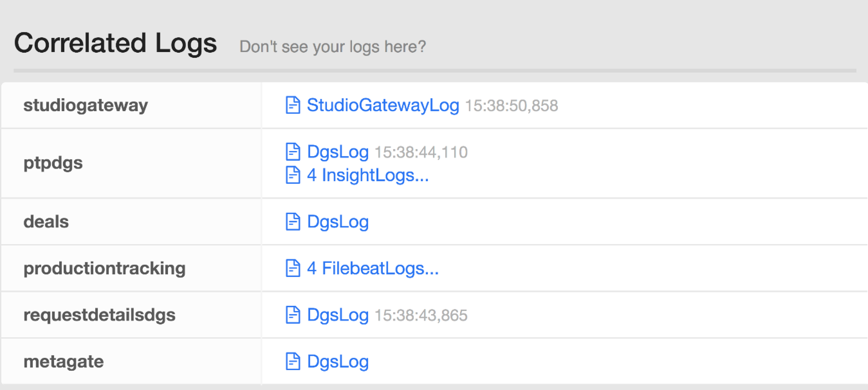Click the file icon beside 4 InsightLogs
The height and width of the screenshot is (390, 868).
[293, 175]
